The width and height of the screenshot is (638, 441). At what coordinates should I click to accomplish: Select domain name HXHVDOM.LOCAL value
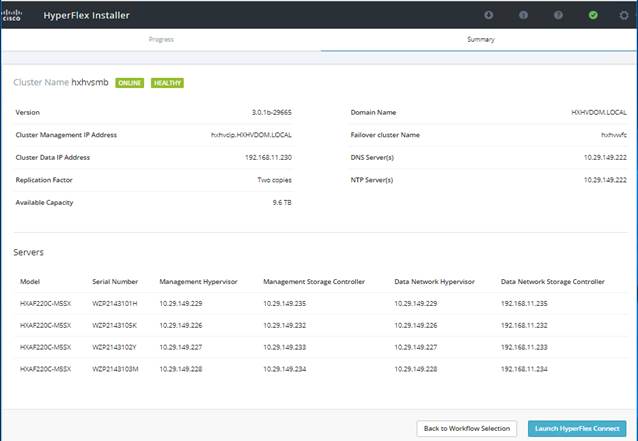599,112
